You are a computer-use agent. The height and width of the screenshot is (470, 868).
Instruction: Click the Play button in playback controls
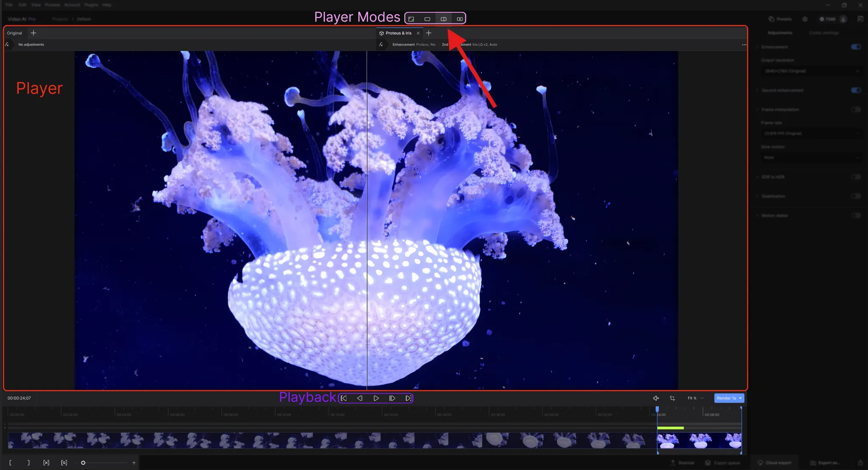pos(376,398)
